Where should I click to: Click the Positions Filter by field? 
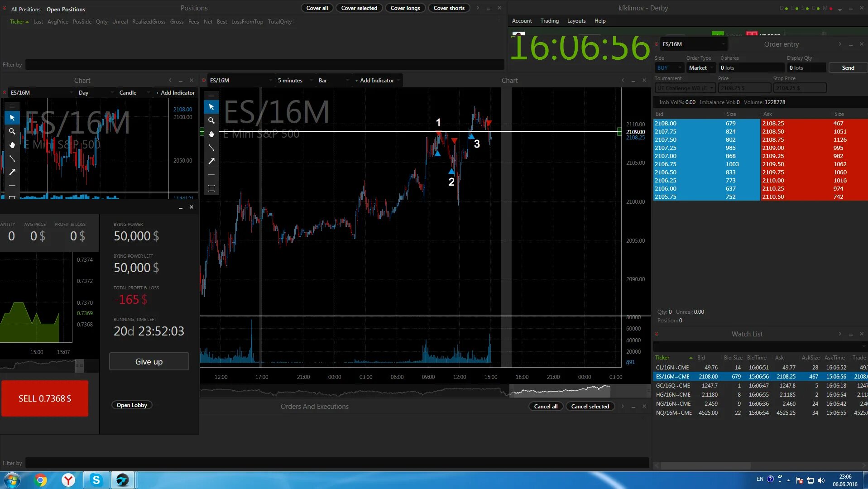click(264, 65)
